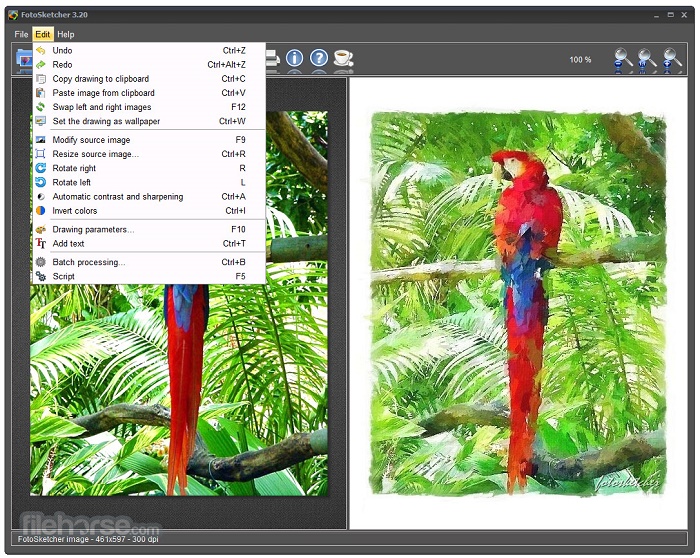The width and height of the screenshot is (700, 558).
Task: Click the printer icon in the toolbar
Action: point(271,58)
